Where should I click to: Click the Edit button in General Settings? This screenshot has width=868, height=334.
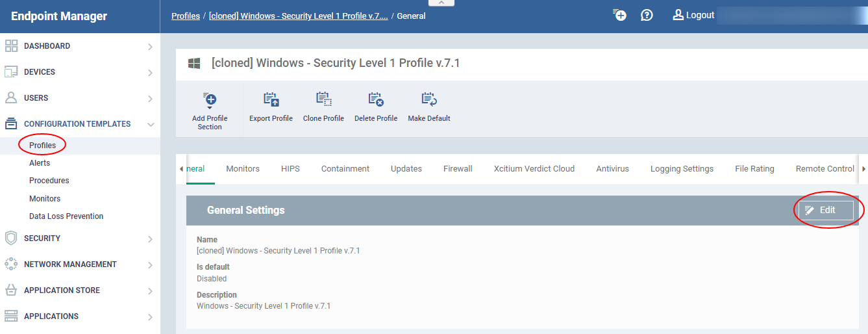click(826, 210)
